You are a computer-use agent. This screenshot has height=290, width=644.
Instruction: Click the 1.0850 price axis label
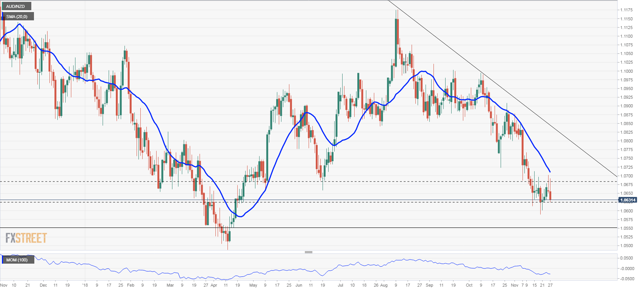(626, 124)
